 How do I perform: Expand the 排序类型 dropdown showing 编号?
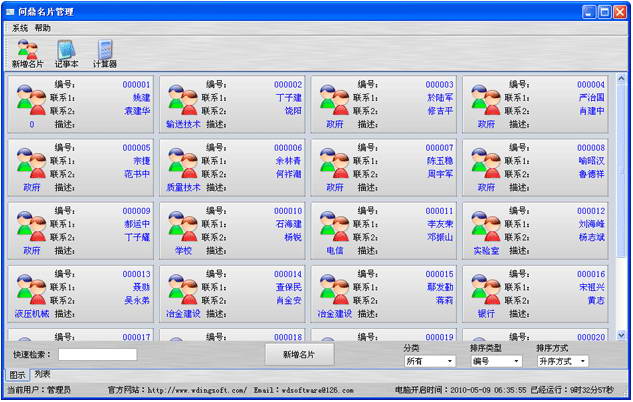(x=496, y=361)
